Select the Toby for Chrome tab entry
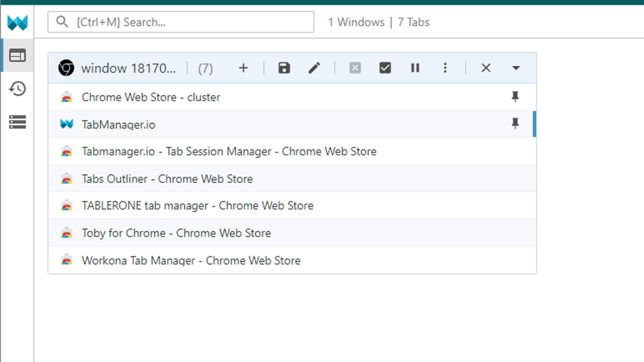Image resolution: width=644 pixels, height=362 pixels. point(175,233)
